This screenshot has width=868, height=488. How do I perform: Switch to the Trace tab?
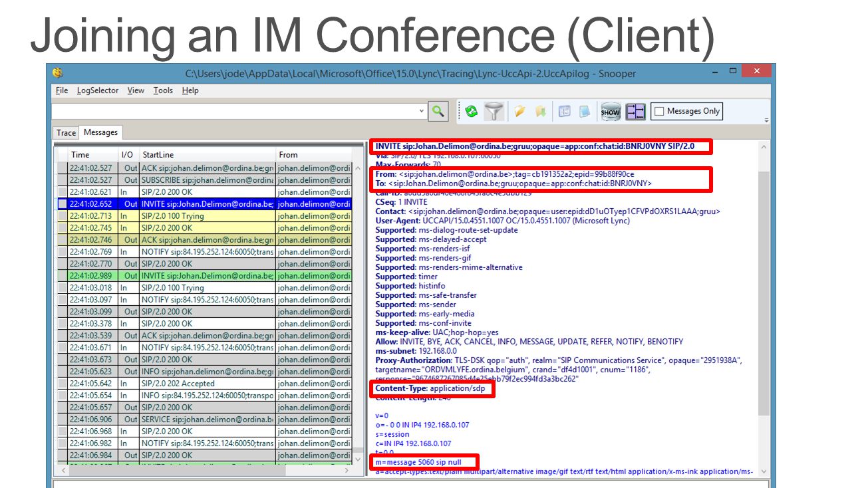click(x=66, y=133)
